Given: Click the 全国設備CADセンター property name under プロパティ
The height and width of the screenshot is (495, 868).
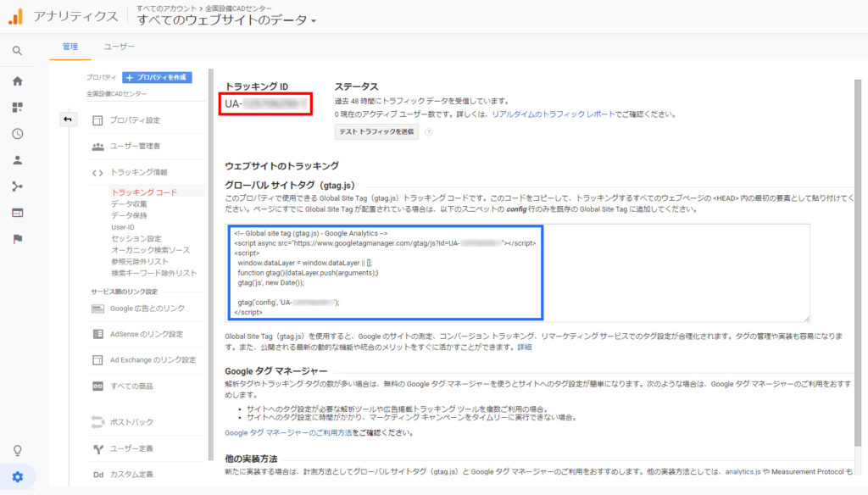Looking at the screenshot, I should (116, 94).
